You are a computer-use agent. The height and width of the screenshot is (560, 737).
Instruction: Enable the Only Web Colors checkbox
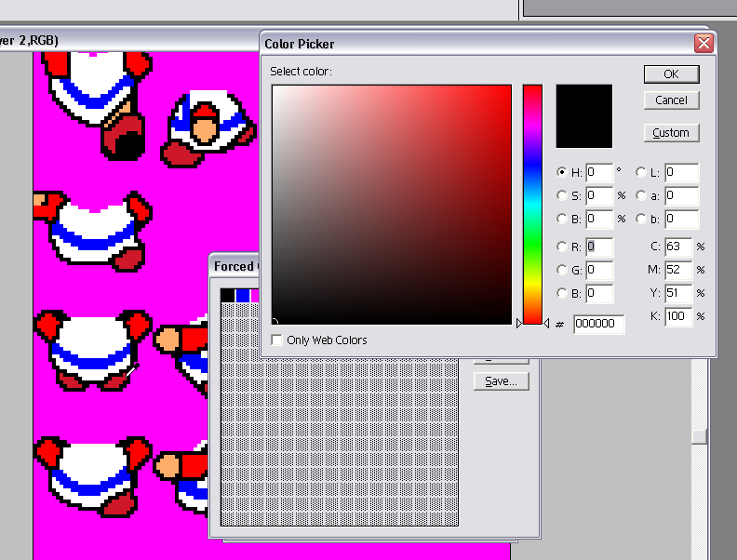[x=276, y=340]
